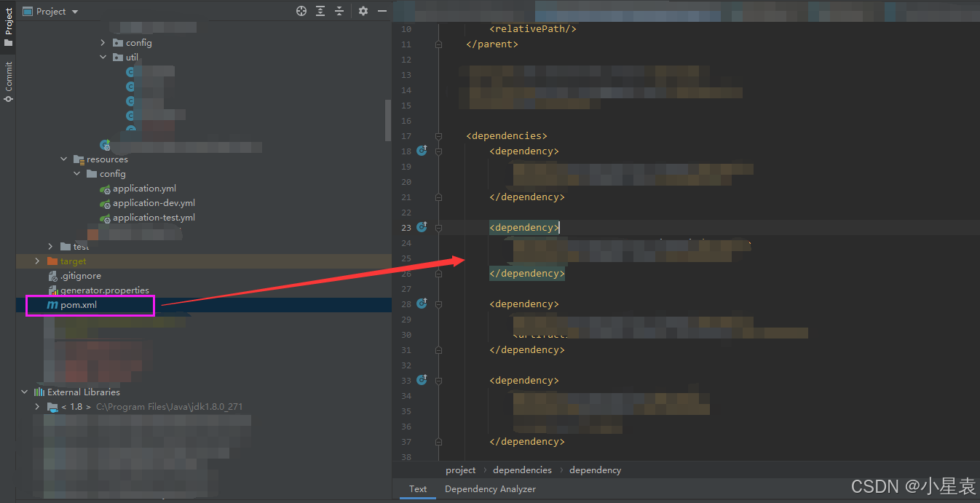Select the resources folder
Viewport: 980px width, 503px height.
pyautogui.click(x=107, y=159)
